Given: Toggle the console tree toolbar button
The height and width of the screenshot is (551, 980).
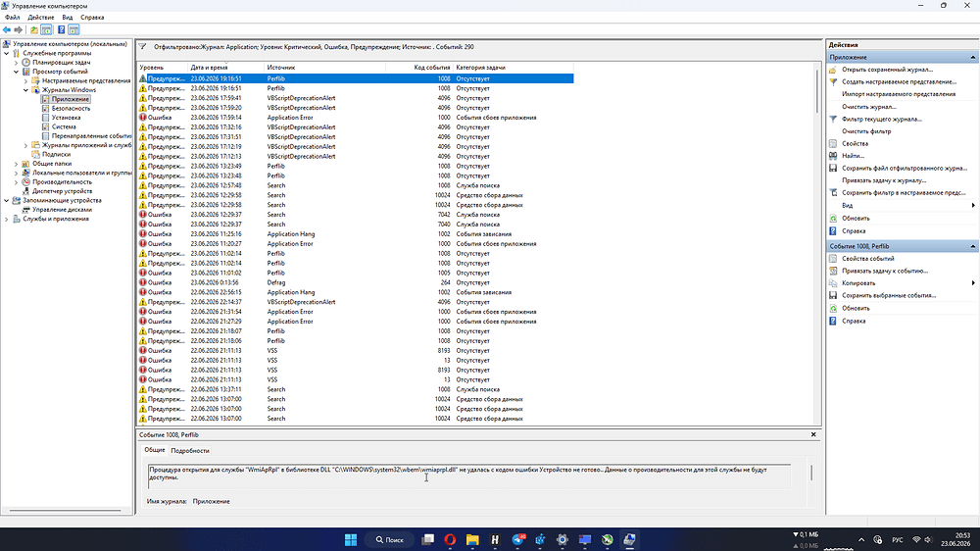Looking at the screenshot, I should (46, 30).
